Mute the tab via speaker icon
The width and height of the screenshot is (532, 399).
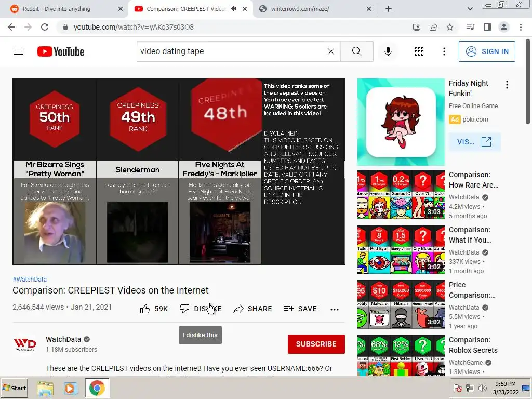pos(233,9)
